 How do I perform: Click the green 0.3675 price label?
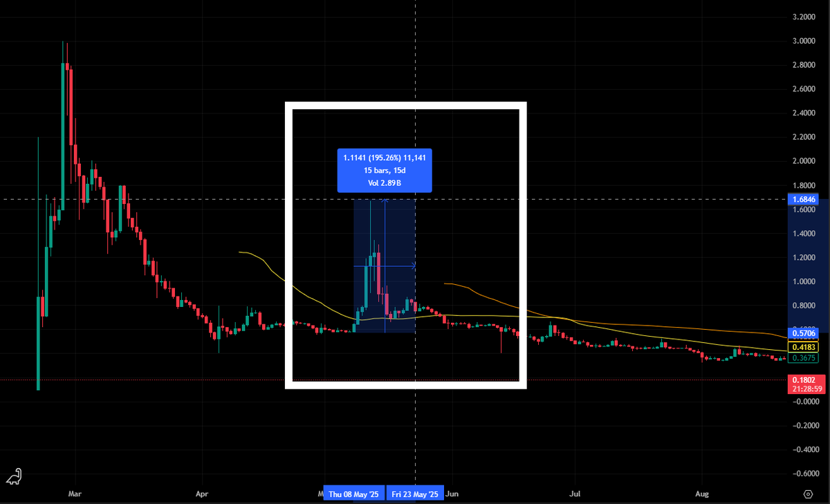(803, 357)
